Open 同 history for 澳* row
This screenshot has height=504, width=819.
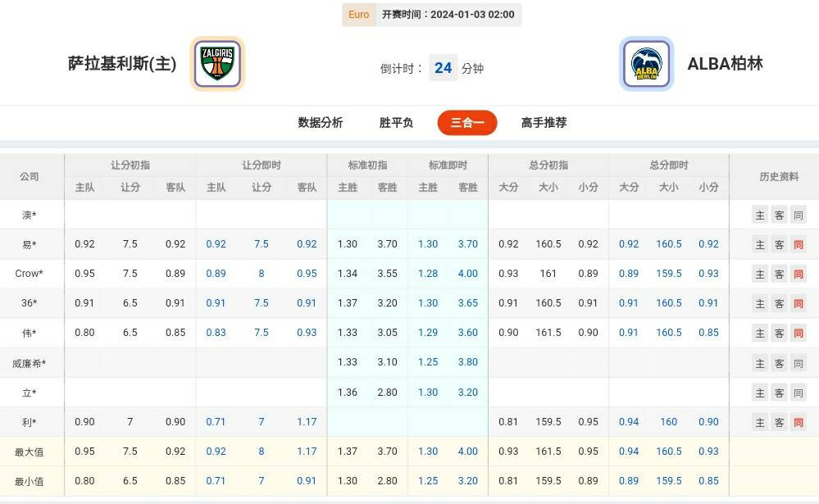pos(799,216)
